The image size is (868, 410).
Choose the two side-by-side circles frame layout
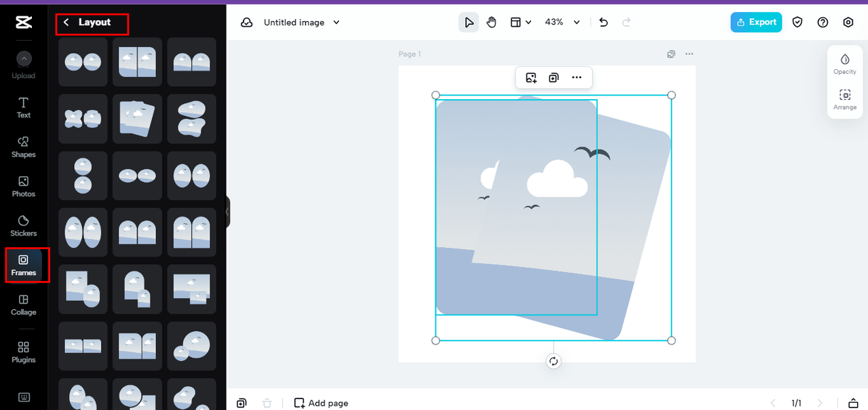(83, 62)
